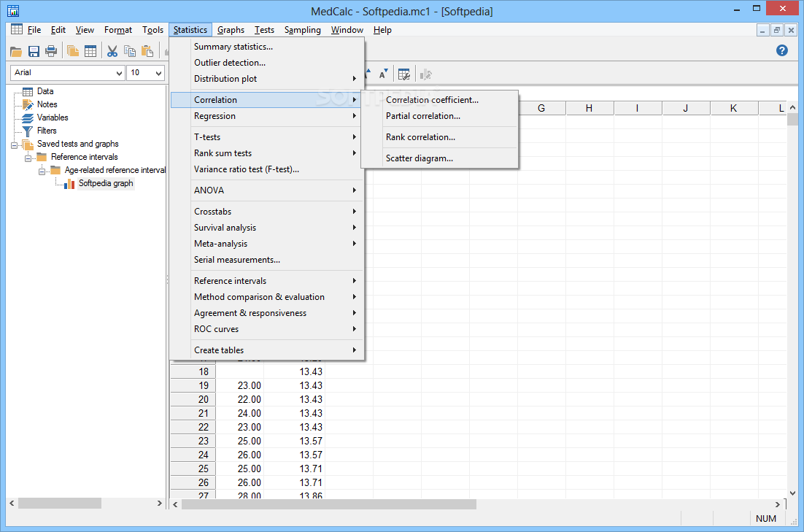This screenshot has width=804, height=532.
Task: Expand Agreement & responsiveness submenu
Action: click(267, 313)
